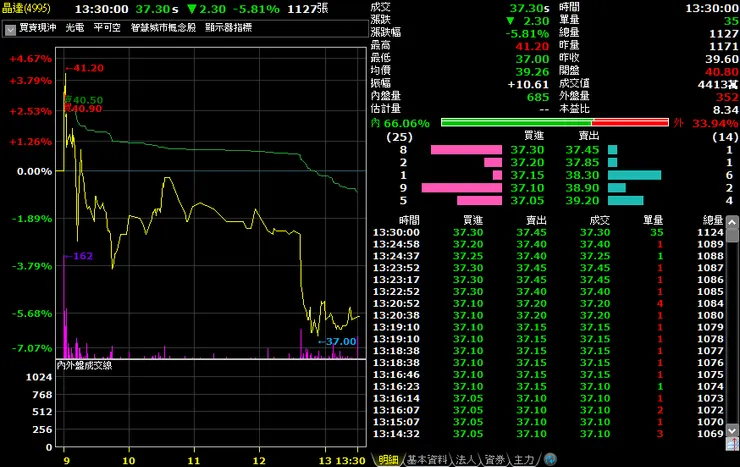Select ask price 39.20 in order book
Screen dimensions: 740x467
pos(582,201)
